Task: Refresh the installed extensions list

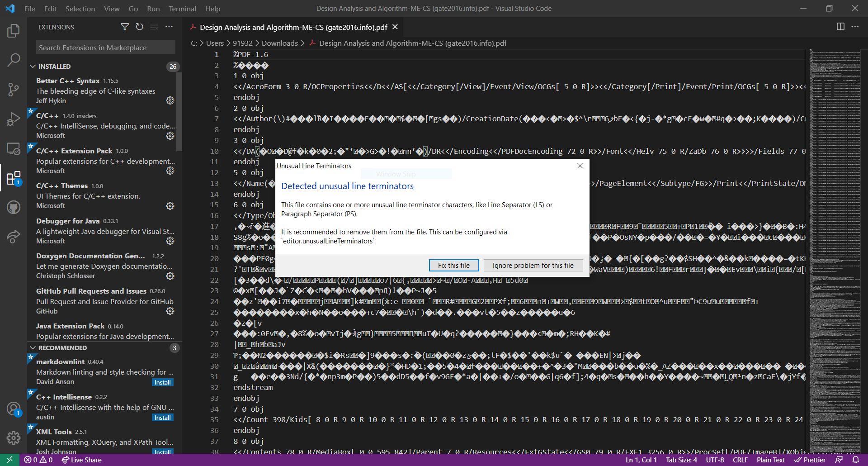Action: click(x=139, y=27)
